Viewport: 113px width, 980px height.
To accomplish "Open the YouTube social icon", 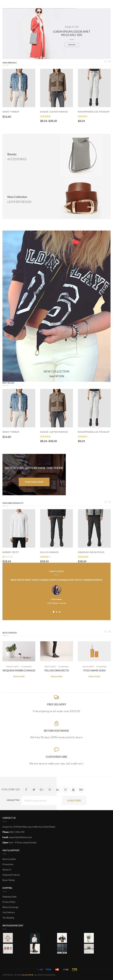I will [x=73, y=789].
